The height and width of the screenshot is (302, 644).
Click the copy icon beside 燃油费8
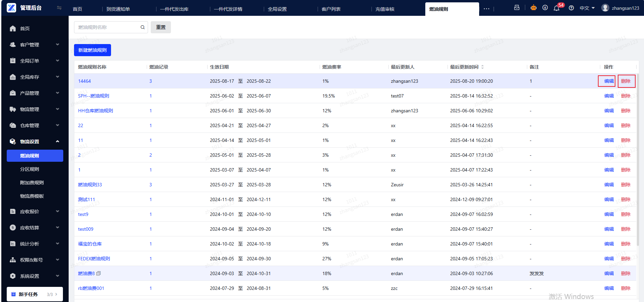[x=99, y=273]
